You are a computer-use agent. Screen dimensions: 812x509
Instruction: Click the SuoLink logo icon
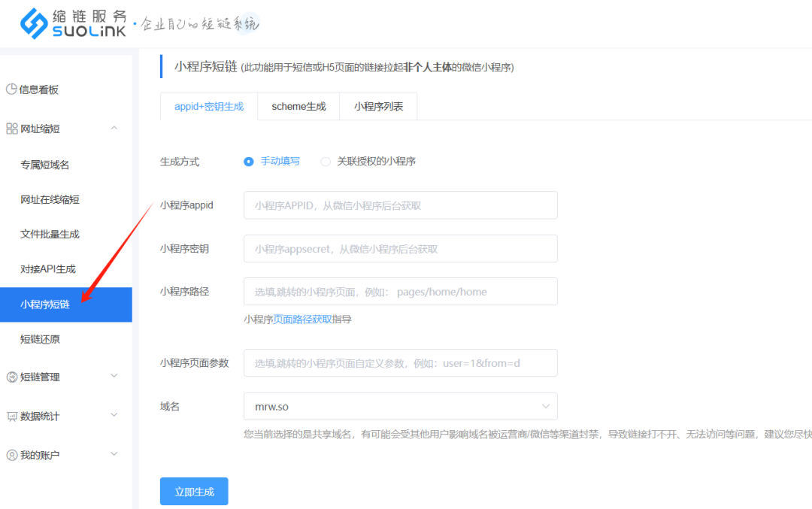coord(34,24)
